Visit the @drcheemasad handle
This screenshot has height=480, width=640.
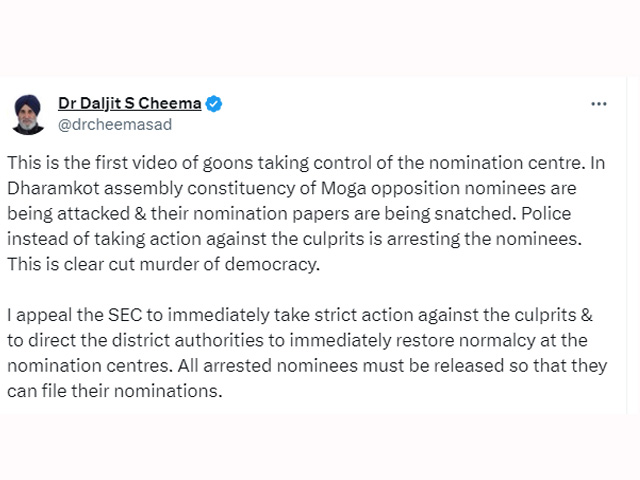click(x=115, y=124)
